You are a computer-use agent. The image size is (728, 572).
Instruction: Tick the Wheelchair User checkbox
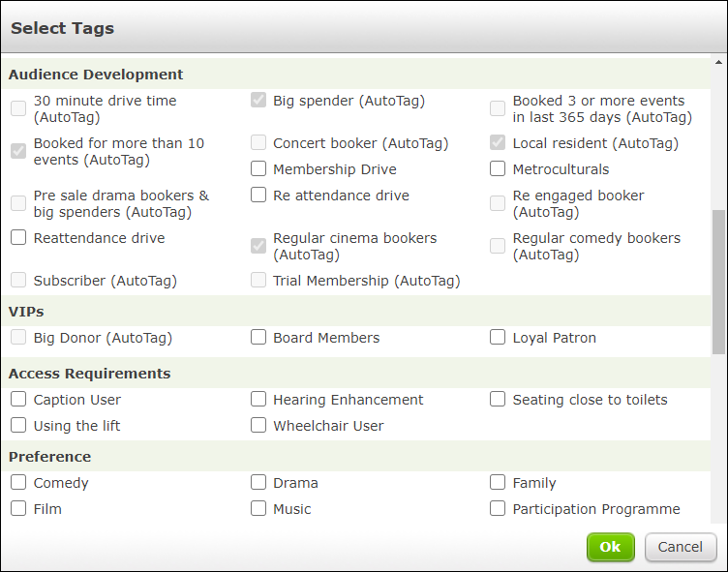coord(258,425)
